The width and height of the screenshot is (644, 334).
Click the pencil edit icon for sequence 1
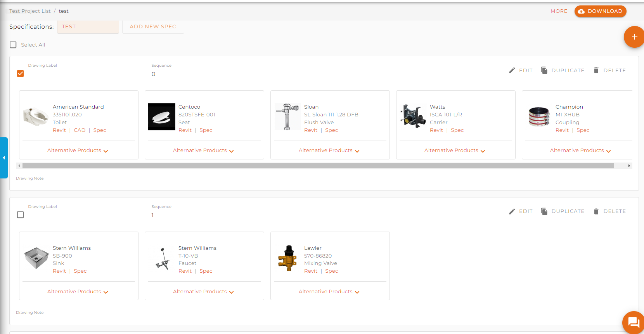512,211
